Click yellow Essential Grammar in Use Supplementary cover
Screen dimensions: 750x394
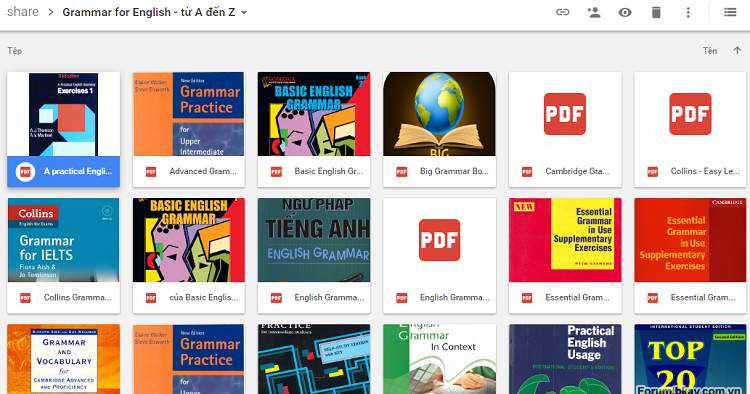565,240
